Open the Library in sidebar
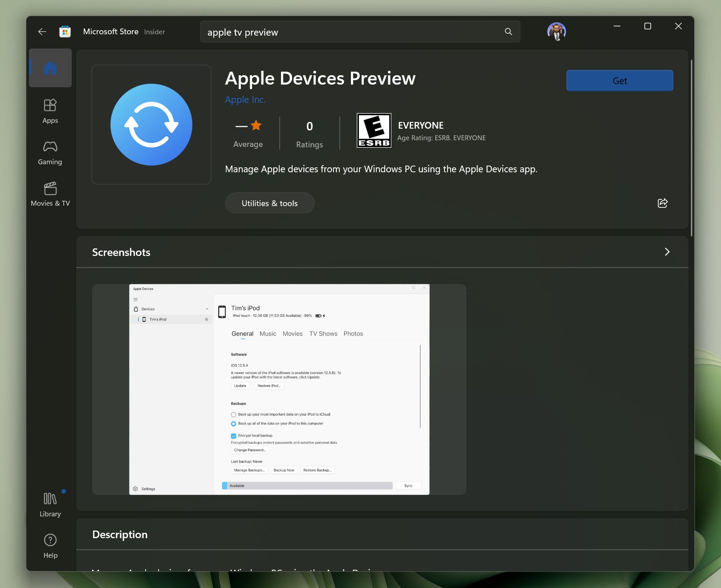Viewport: 721px width, 588px height. click(x=50, y=504)
